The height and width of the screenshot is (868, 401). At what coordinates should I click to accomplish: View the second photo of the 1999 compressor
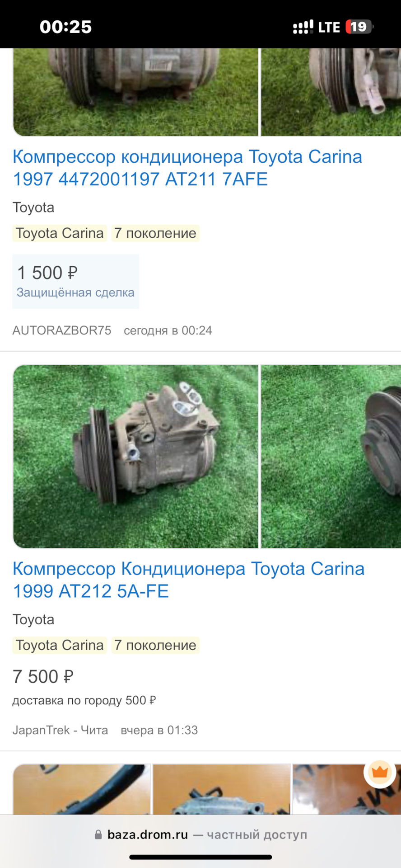331,457
